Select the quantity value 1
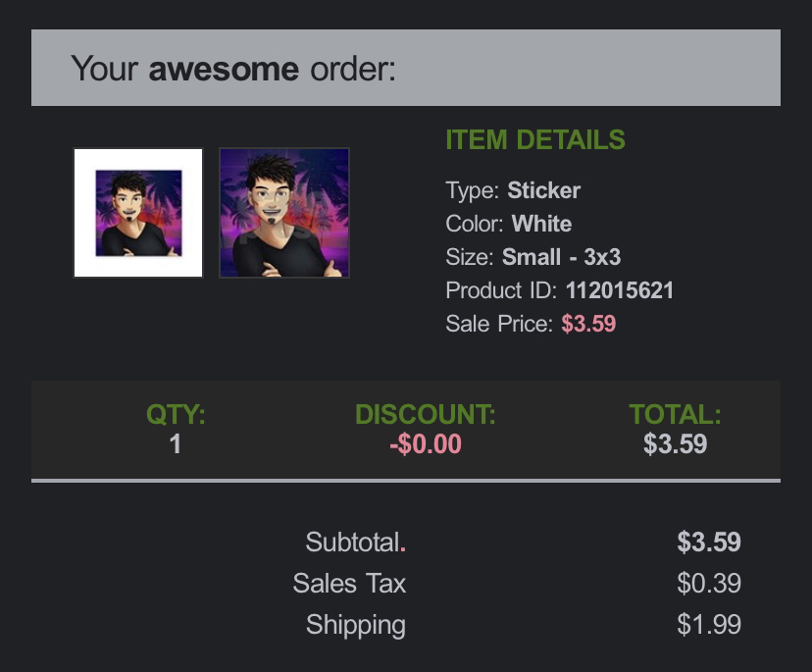 click(x=176, y=444)
